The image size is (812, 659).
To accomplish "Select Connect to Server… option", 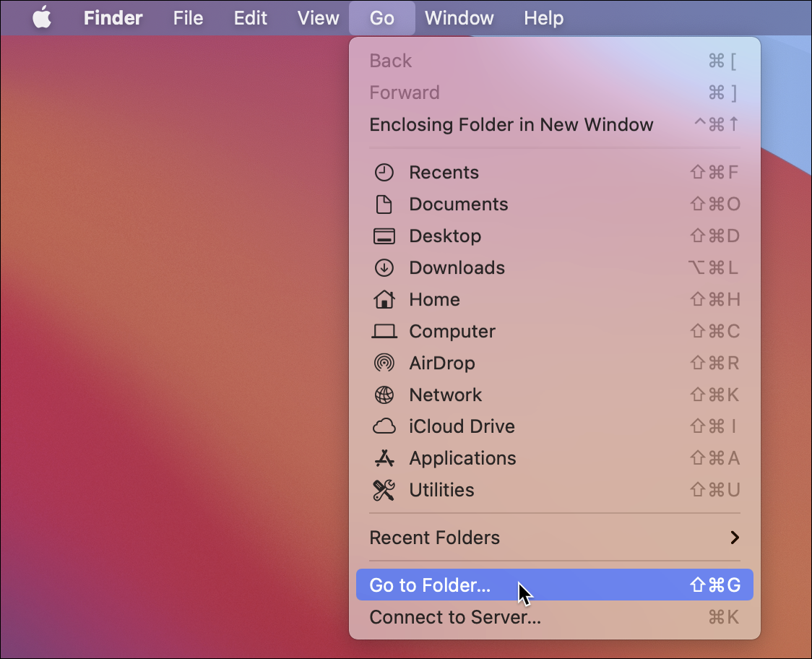I will [455, 617].
